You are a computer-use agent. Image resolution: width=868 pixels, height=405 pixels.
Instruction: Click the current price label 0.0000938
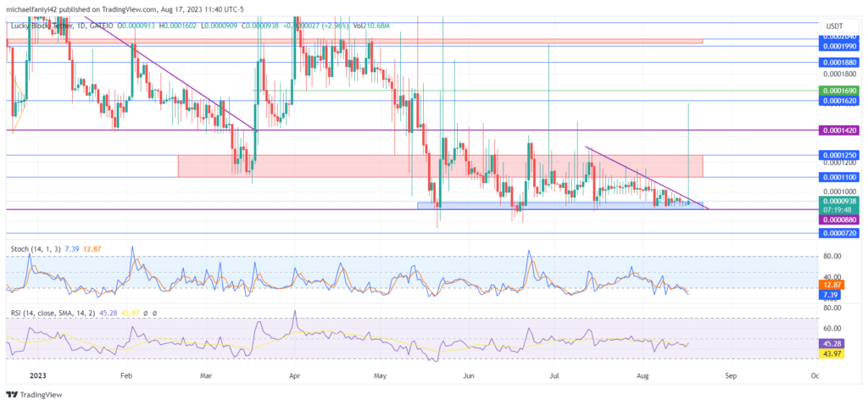point(839,202)
